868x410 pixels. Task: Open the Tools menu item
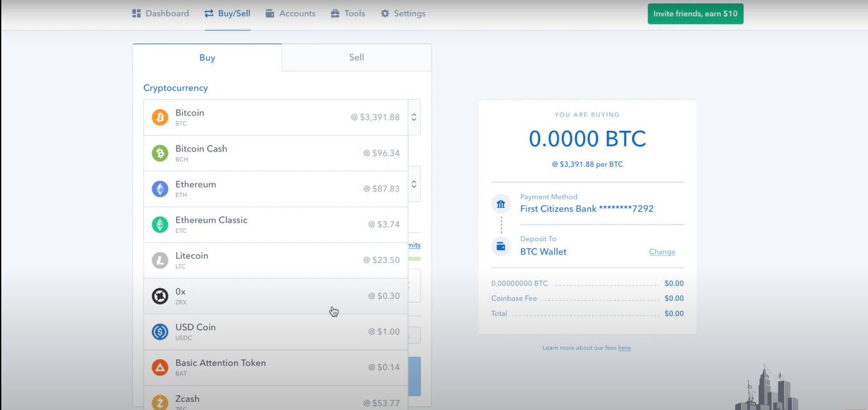[348, 13]
